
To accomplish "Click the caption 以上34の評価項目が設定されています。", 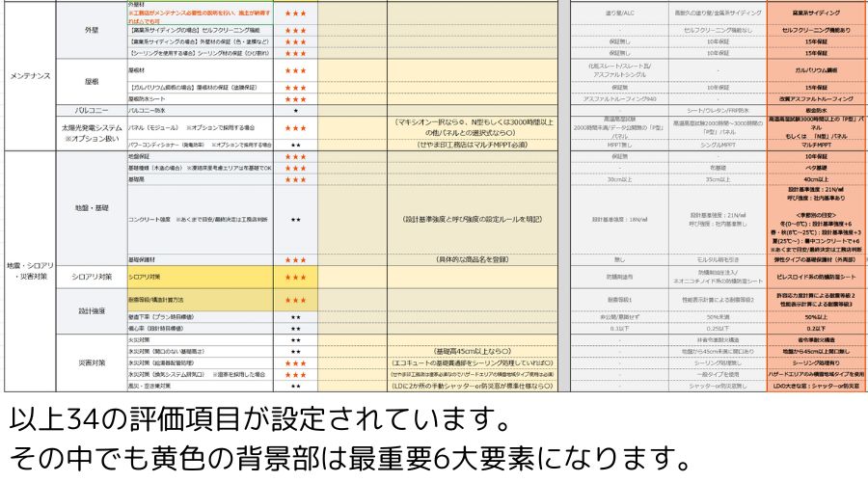I will point(259,419).
